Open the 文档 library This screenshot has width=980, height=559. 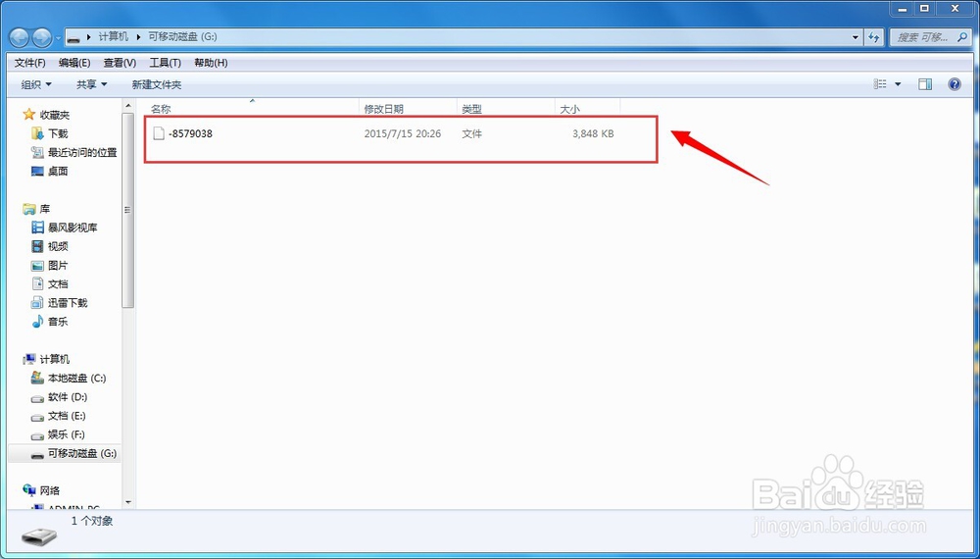tap(58, 283)
